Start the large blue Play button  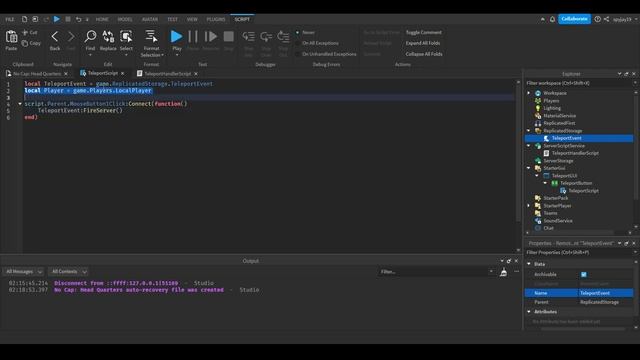[176, 37]
